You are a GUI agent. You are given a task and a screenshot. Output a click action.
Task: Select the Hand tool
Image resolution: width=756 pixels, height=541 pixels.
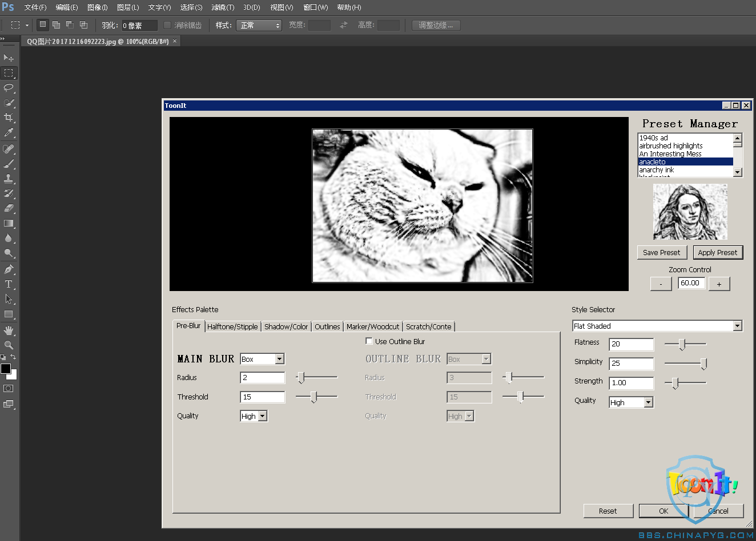click(9, 330)
